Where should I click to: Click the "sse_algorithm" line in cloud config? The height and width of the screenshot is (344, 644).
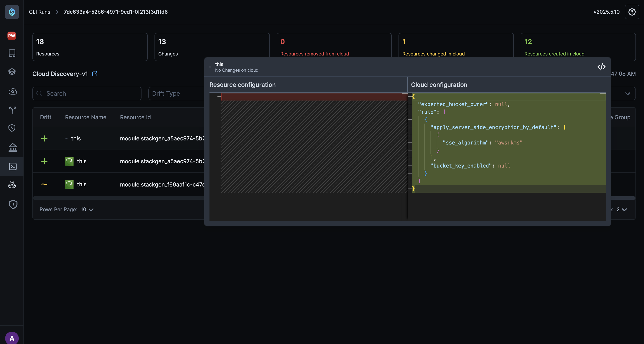482,143
